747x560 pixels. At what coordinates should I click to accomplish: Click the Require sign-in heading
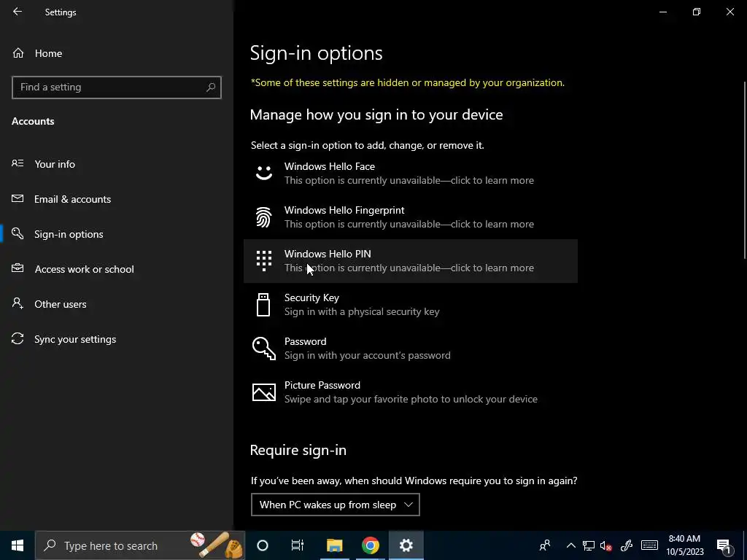(x=298, y=450)
